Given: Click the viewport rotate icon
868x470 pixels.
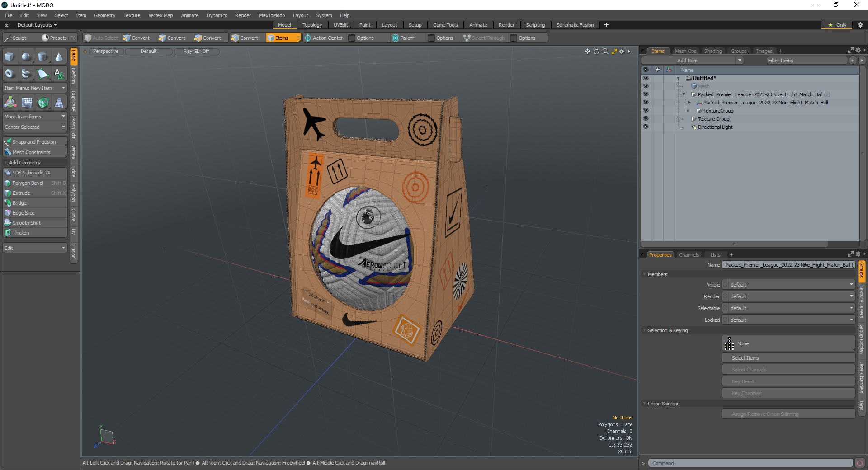Looking at the screenshot, I should coord(596,52).
